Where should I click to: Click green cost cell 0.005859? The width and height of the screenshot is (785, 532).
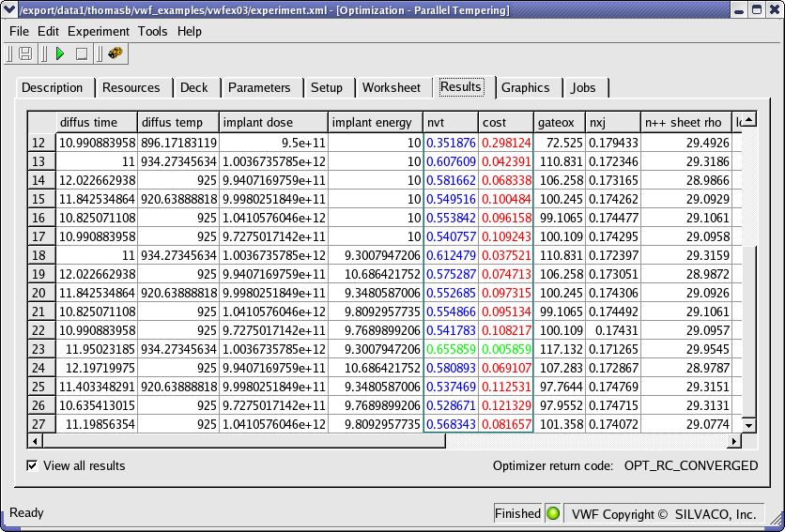coord(505,349)
